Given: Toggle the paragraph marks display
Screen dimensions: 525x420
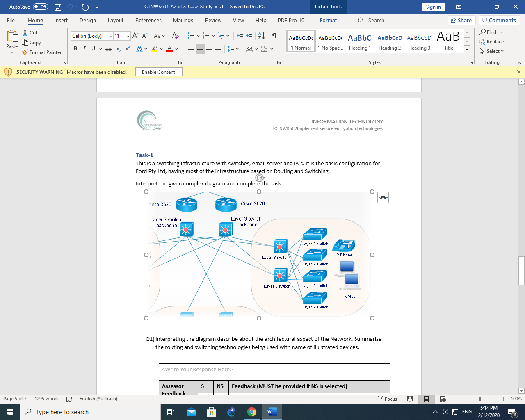Looking at the screenshot, I should (274, 36).
